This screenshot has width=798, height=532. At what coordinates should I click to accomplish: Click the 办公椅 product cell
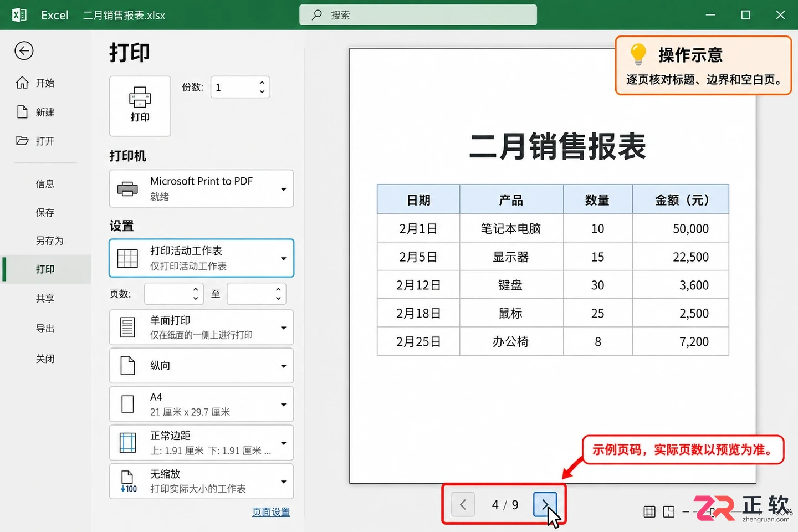coord(511,341)
